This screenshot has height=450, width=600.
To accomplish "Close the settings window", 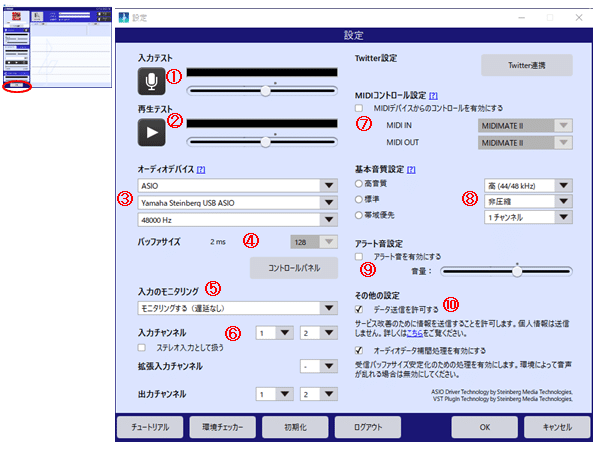I will pyautogui.click(x=579, y=18).
